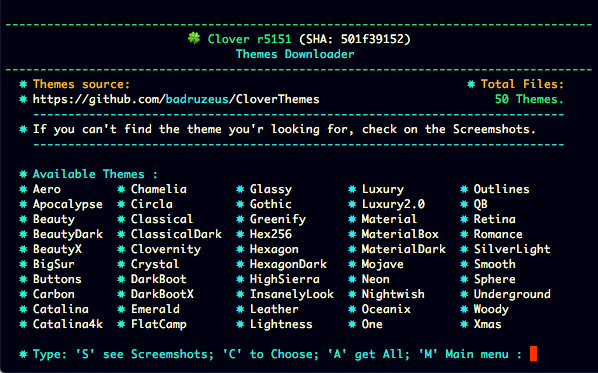Click the 'Themes Downloader' heading
This screenshot has width=598, height=373.
tap(295, 54)
